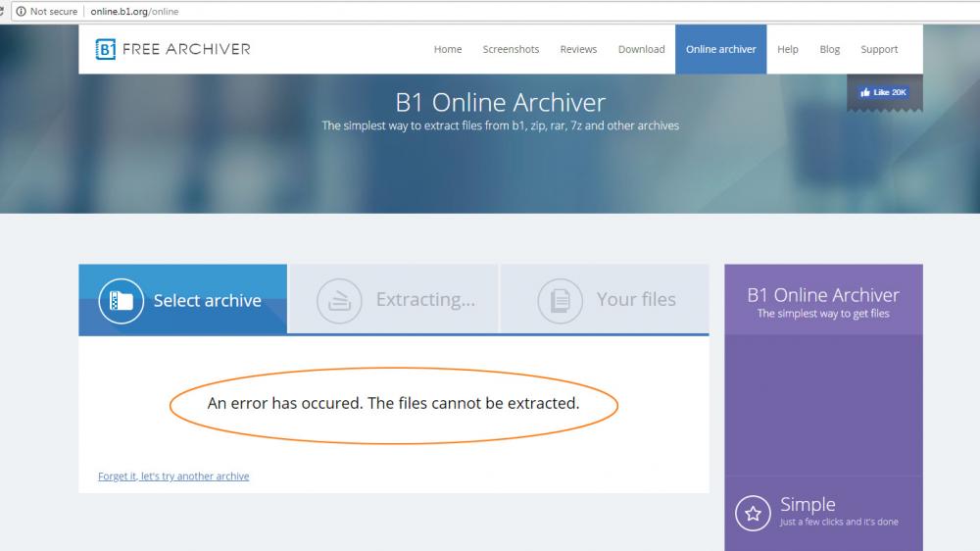
Task: Click the browser address bar URL
Action: click(134, 11)
